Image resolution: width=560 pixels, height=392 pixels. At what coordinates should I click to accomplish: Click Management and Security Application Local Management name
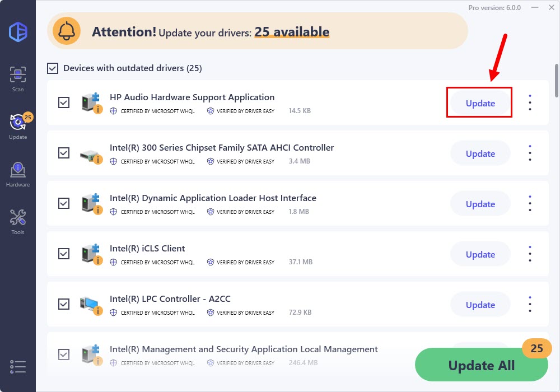(244, 349)
